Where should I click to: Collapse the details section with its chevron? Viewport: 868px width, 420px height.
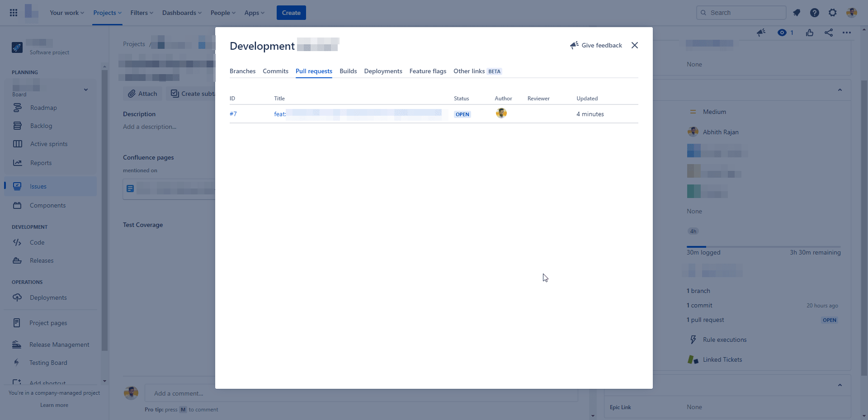840,90
